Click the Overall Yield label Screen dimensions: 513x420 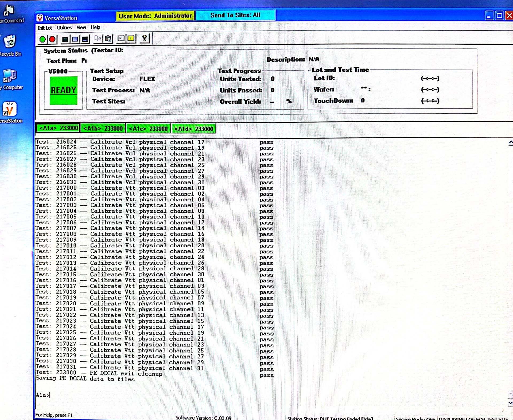pos(240,102)
